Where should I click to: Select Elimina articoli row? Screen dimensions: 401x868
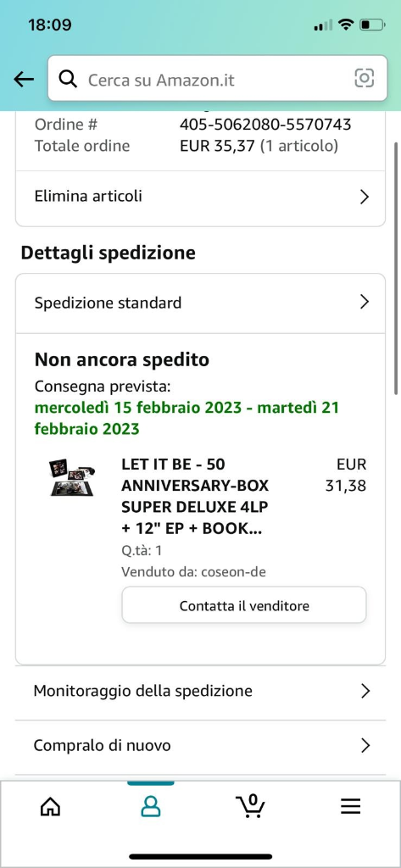coord(200,197)
